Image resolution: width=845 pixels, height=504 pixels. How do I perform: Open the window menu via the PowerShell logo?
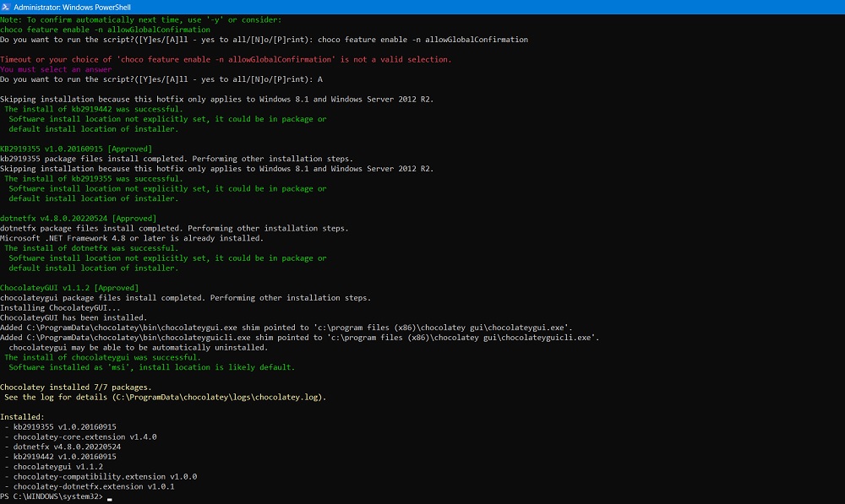pos(7,5)
